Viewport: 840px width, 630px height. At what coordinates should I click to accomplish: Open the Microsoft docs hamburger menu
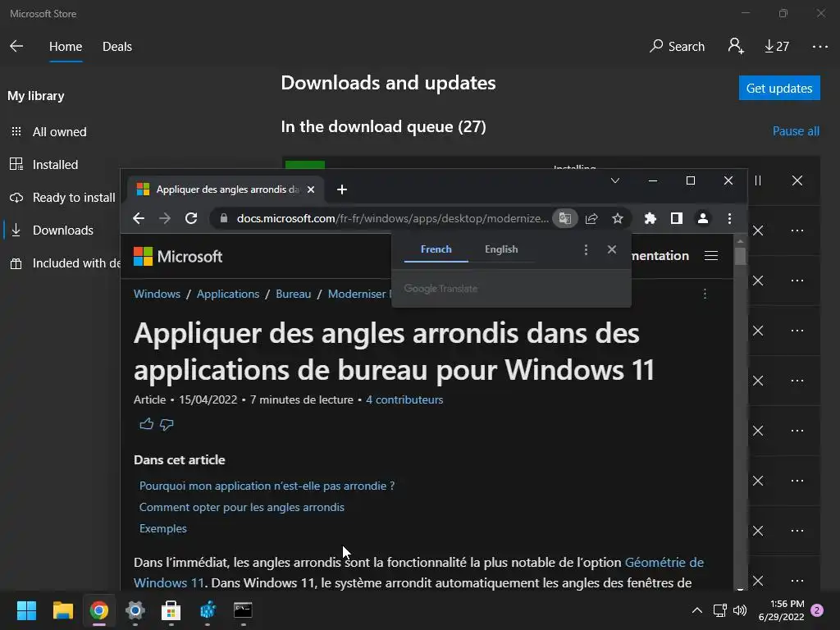click(711, 256)
